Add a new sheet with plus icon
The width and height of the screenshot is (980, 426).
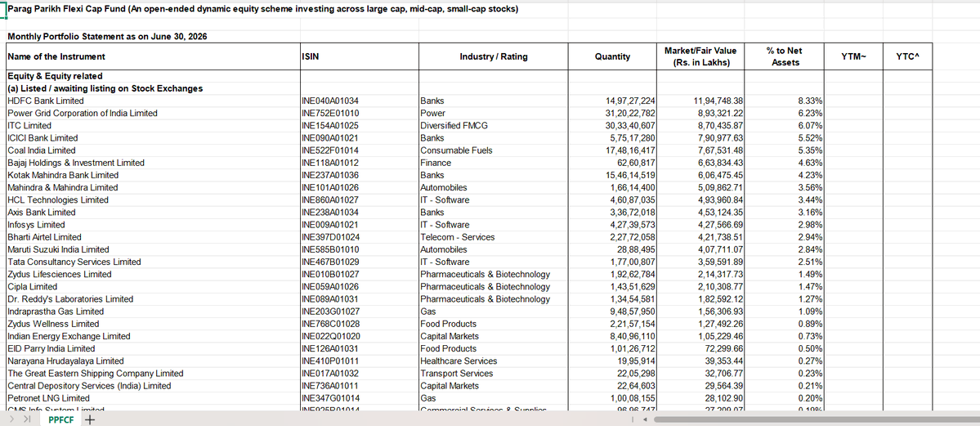point(89,419)
